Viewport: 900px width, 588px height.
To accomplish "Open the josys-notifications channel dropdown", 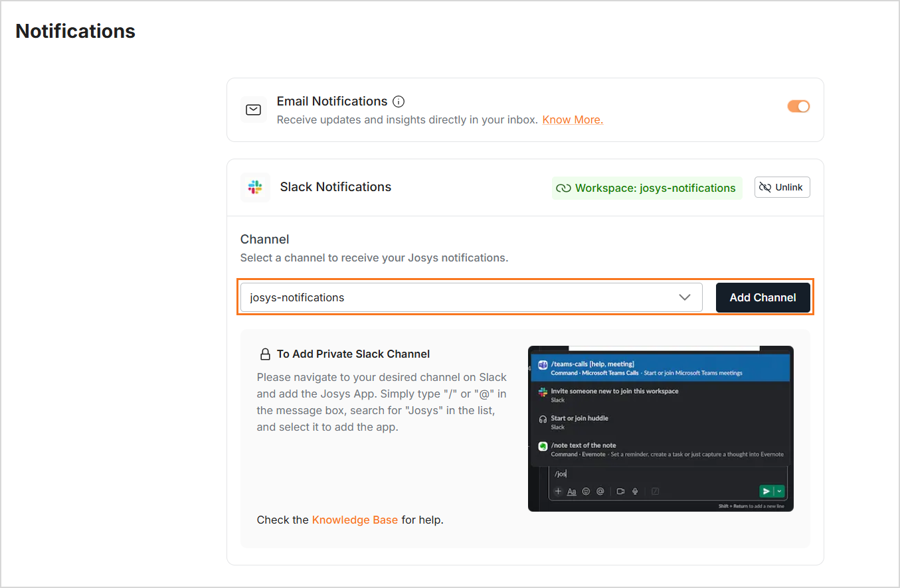I will click(x=471, y=297).
